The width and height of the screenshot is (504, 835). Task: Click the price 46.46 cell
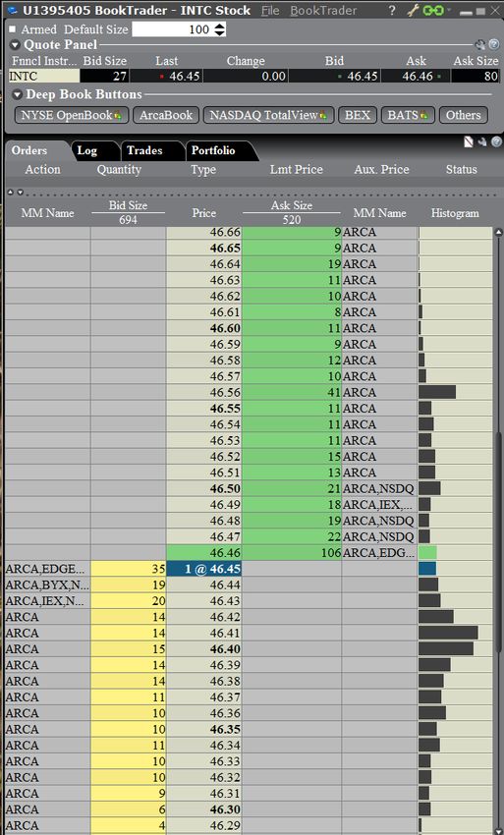pyautogui.click(x=204, y=553)
